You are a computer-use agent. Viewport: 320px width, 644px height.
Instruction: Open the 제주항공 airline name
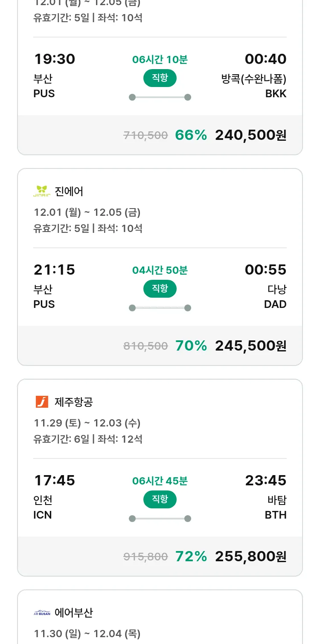click(x=74, y=402)
